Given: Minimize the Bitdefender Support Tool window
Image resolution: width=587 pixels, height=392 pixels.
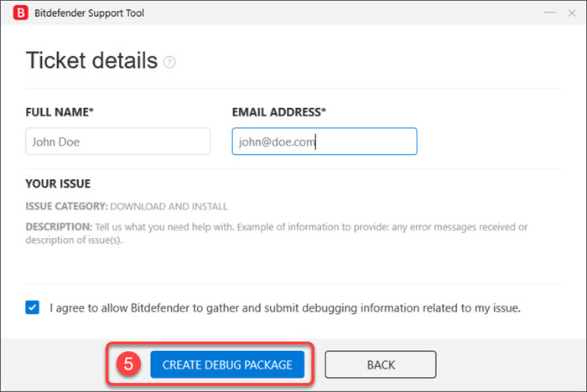Looking at the screenshot, I should 549,13.
